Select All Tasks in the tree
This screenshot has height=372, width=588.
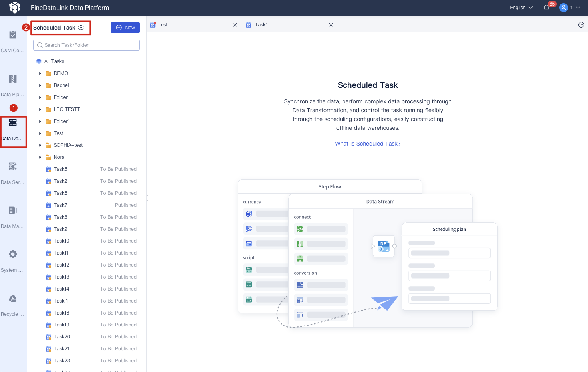tap(54, 61)
